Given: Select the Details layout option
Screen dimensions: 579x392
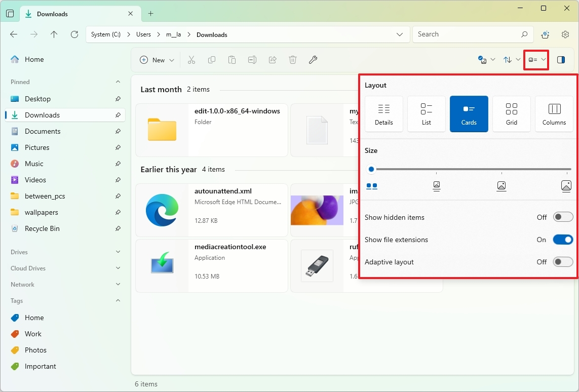Looking at the screenshot, I should click(x=383, y=113).
